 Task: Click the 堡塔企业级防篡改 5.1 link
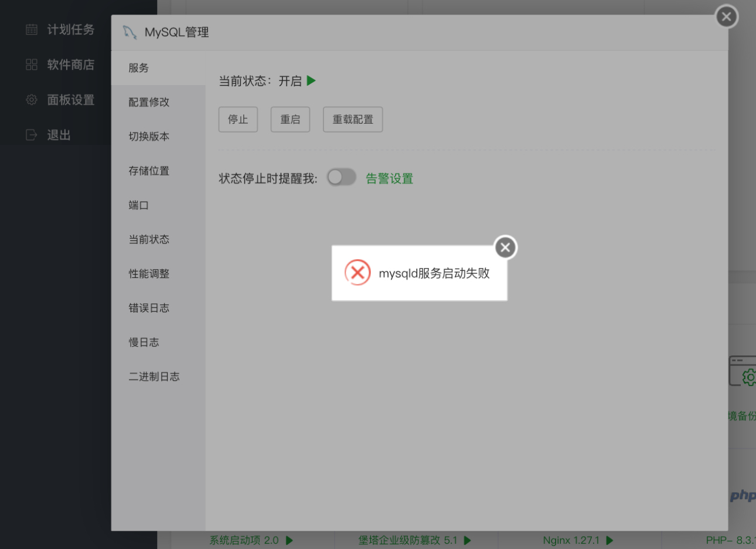click(408, 540)
